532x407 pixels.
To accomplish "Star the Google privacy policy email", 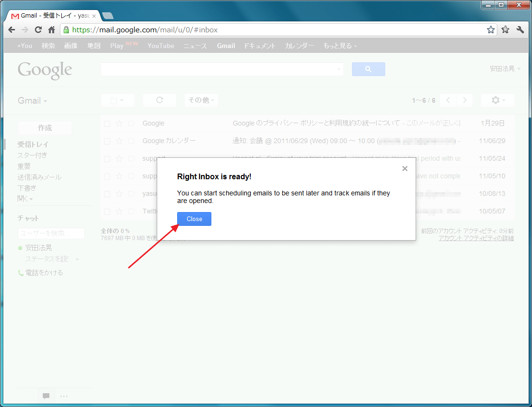I will (119, 124).
